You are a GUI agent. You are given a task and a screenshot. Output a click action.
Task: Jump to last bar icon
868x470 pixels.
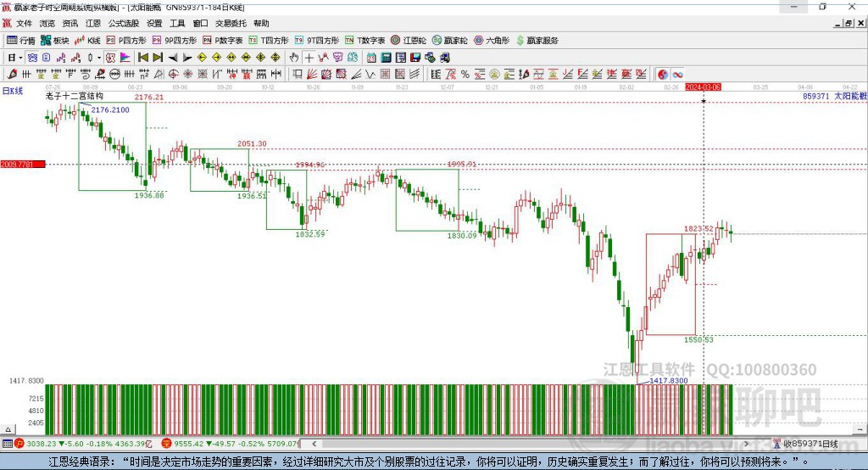[x=158, y=58]
